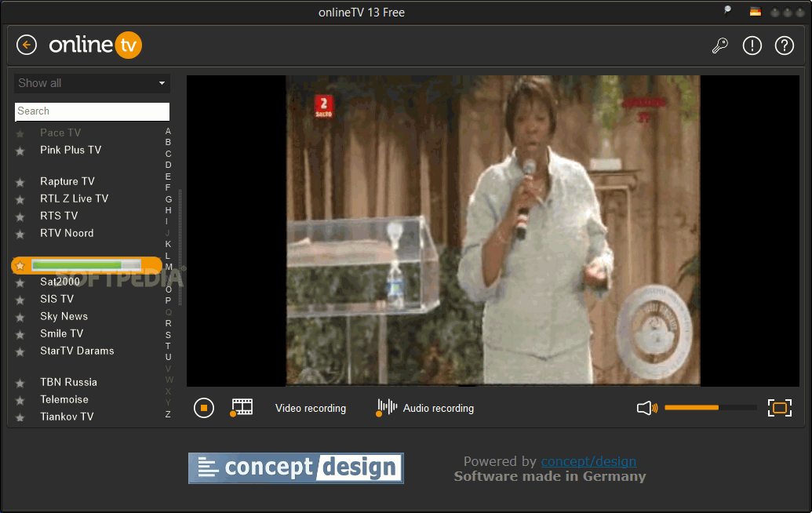
Task: Mute the speaker volume icon
Action: (x=646, y=408)
